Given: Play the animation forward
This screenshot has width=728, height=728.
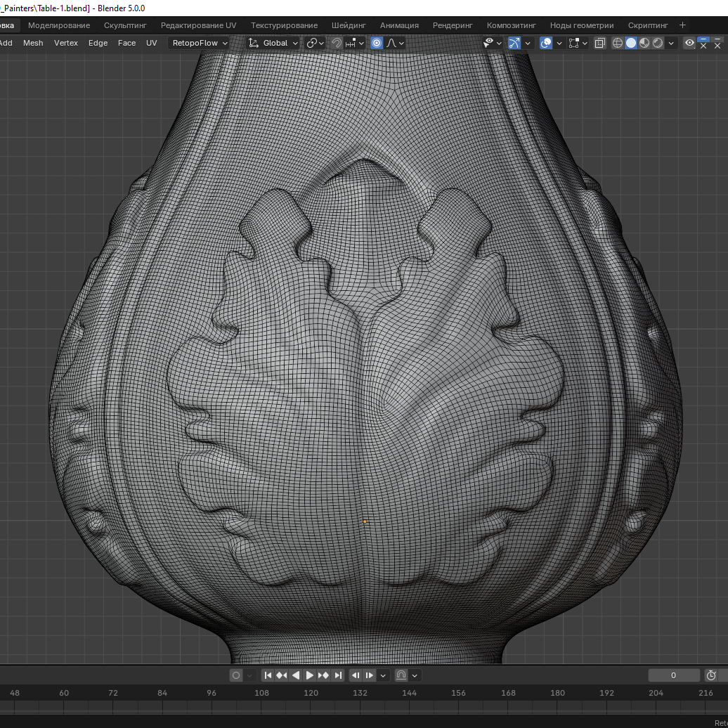Looking at the screenshot, I should 310,675.
